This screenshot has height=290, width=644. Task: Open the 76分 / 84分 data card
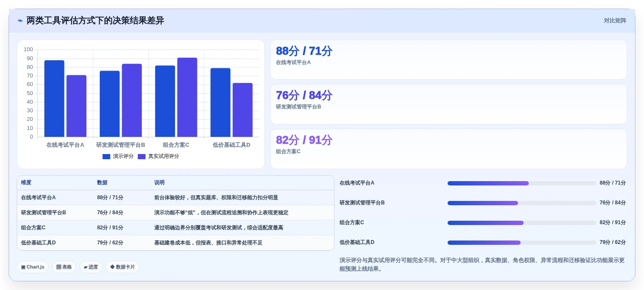click(x=448, y=104)
